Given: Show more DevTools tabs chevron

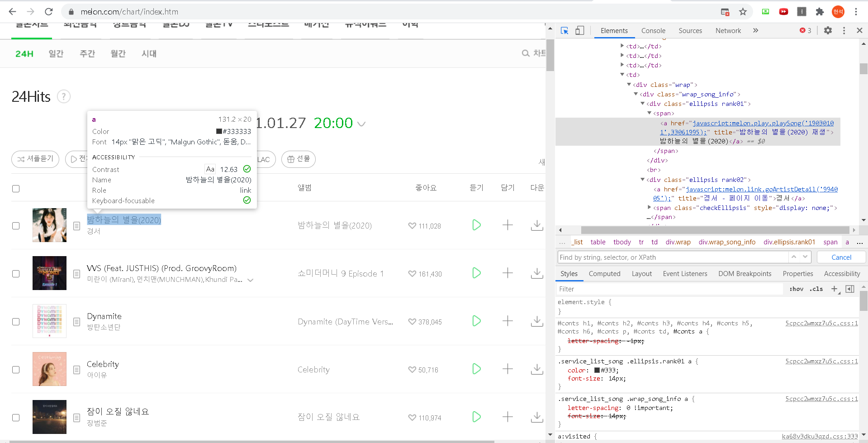Looking at the screenshot, I should coord(755,30).
